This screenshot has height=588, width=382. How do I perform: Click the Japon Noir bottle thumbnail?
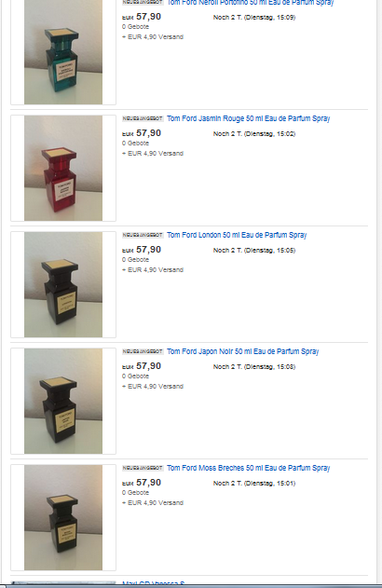coord(63,401)
